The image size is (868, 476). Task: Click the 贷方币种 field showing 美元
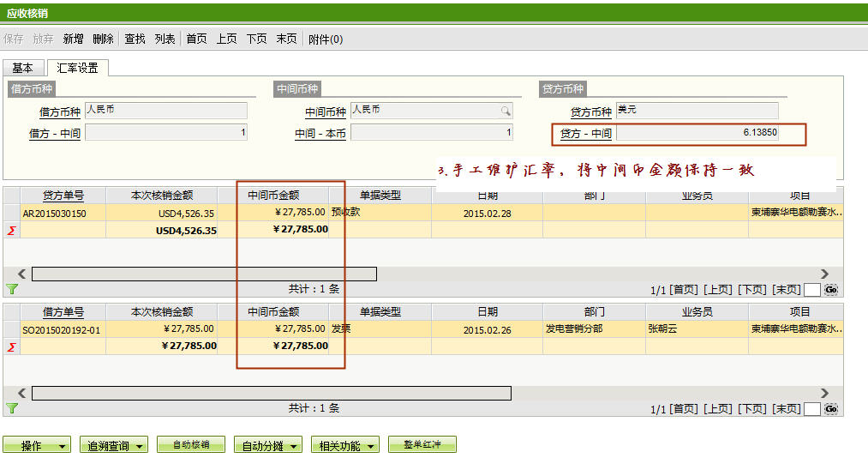click(697, 111)
